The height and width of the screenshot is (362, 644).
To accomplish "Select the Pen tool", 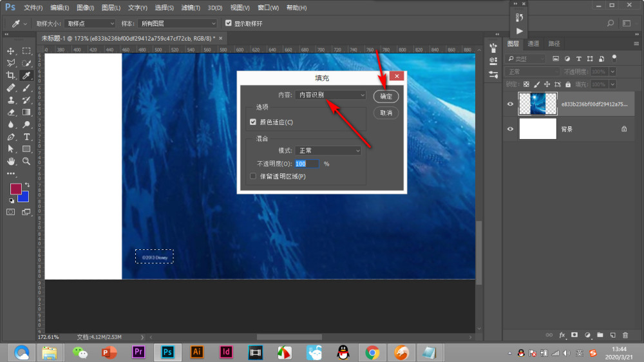I will coord(11,137).
